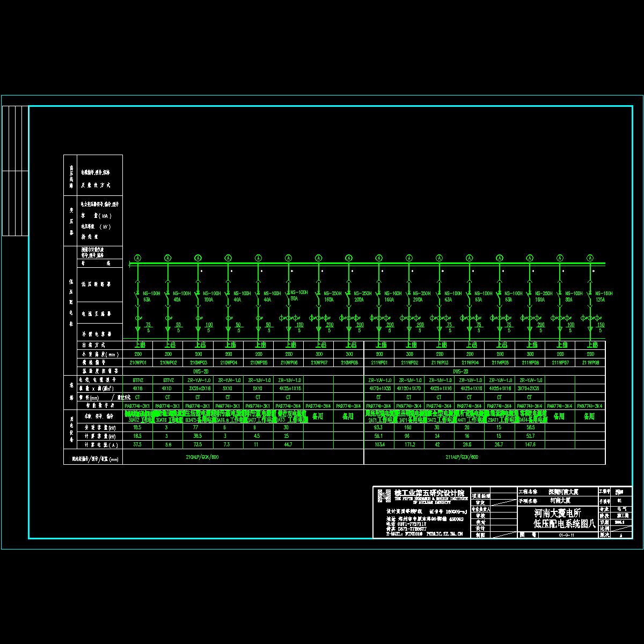644x644 pixels.
Task: Click circuit number 211WP01
Action: (379, 363)
